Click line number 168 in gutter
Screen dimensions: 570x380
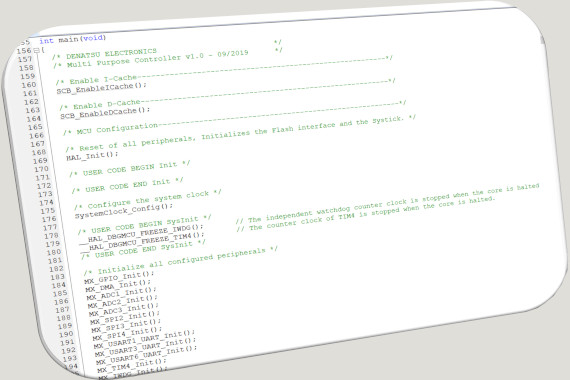pyautogui.click(x=39, y=152)
